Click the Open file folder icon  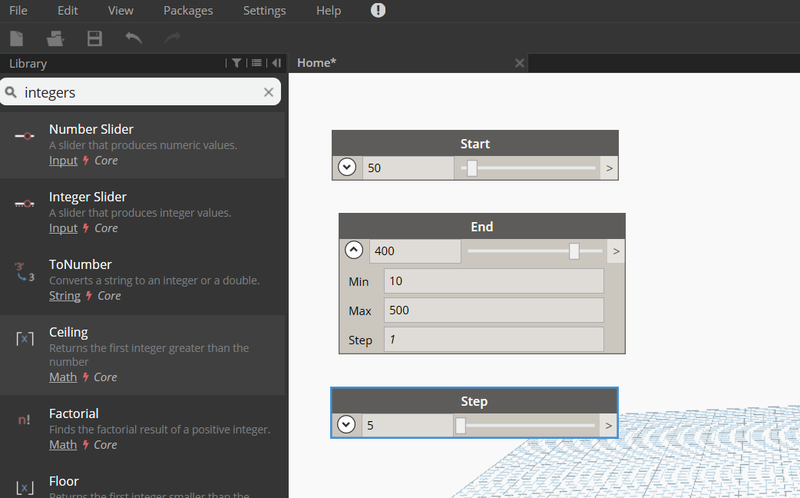pos(55,38)
